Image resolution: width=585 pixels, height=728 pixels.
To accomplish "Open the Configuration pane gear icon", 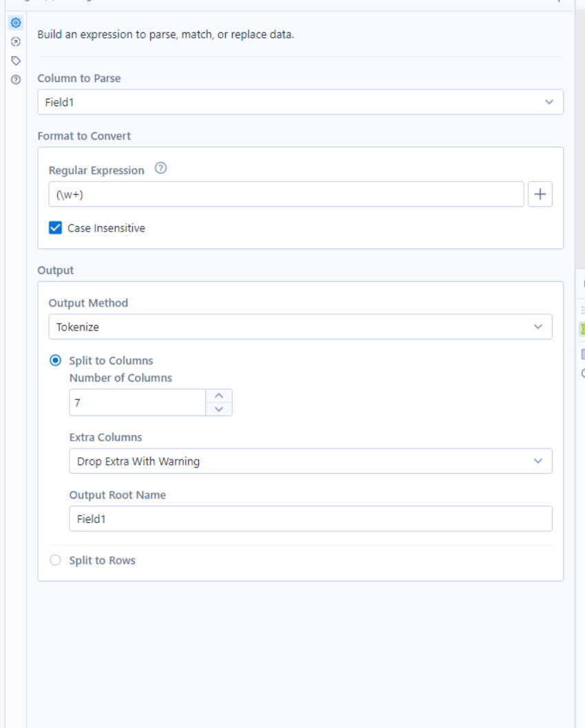I will tap(15, 22).
